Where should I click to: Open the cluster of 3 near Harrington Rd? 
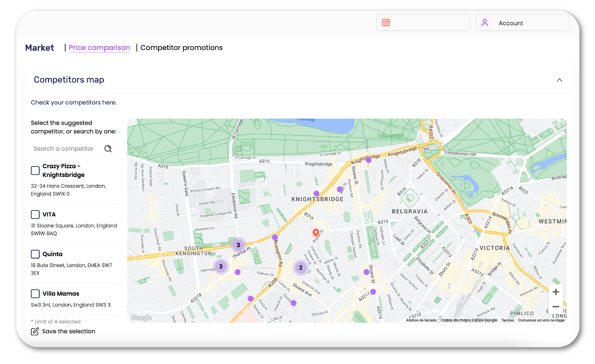pyautogui.click(x=221, y=266)
